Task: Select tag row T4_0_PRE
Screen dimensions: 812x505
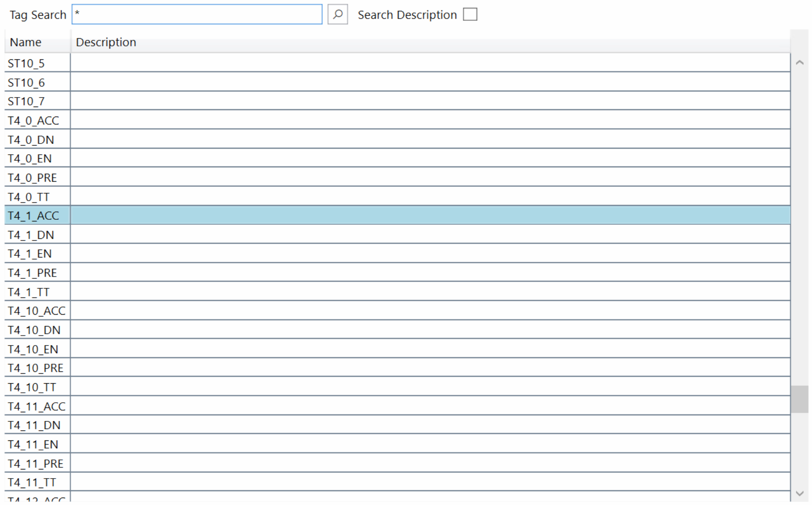Action: 398,178
